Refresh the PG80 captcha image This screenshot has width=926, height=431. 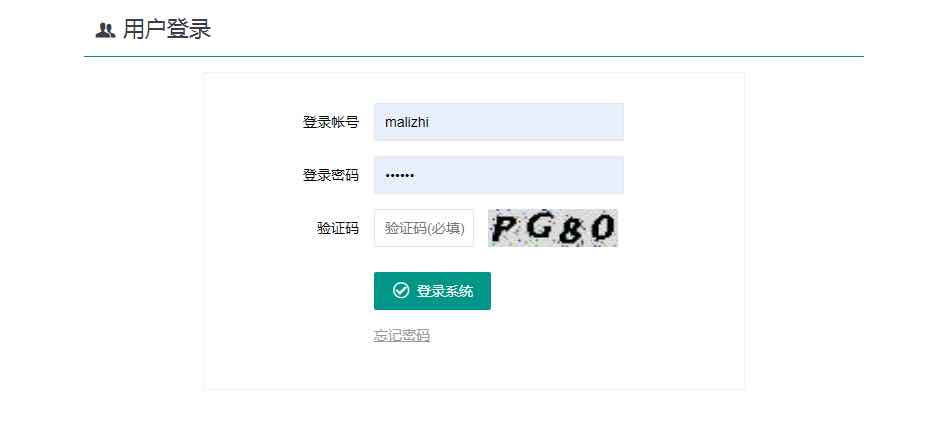coord(553,228)
